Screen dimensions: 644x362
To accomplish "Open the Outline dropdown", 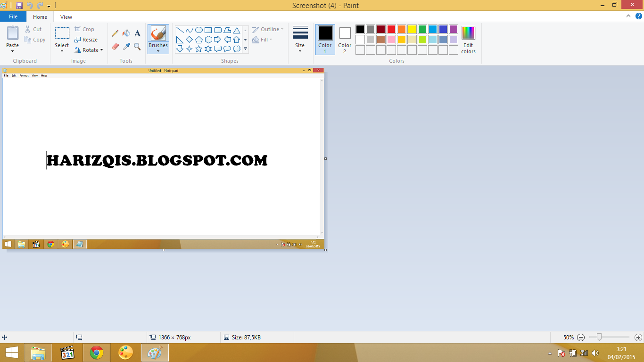I will tap(267, 29).
